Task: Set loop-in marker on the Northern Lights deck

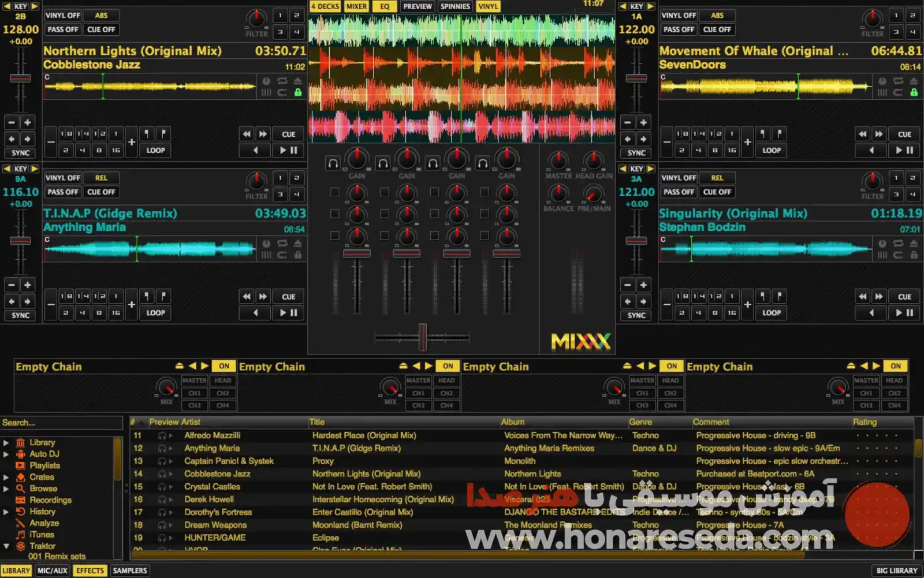Action: point(147,134)
